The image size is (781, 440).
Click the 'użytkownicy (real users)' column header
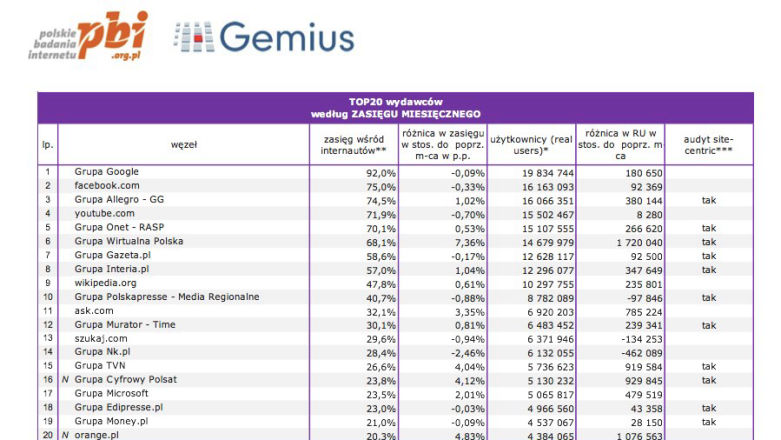(531, 144)
